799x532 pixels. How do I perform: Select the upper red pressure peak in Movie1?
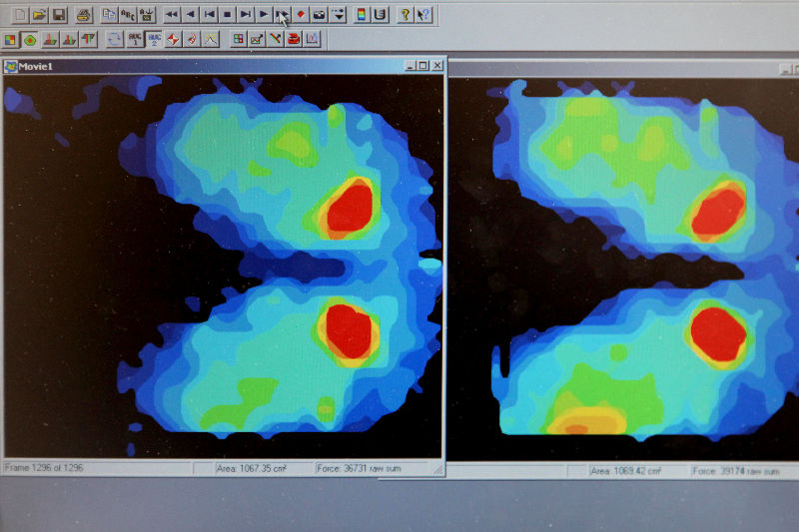point(351,209)
